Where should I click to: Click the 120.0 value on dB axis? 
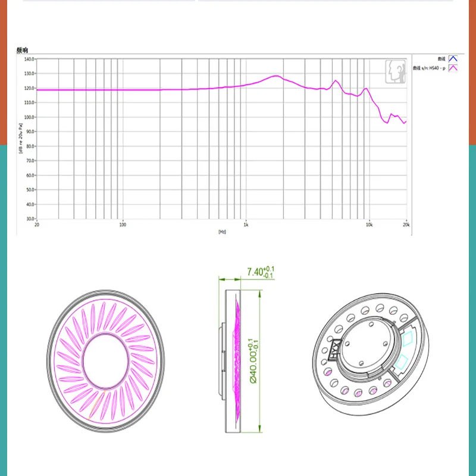click(x=29, y=88)
